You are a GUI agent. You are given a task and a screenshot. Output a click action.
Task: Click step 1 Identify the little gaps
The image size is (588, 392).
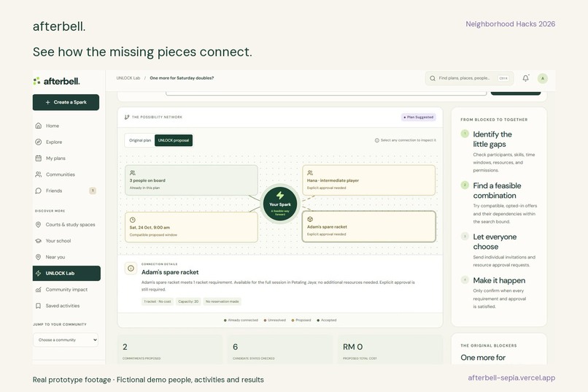click(x=499, y=152)
